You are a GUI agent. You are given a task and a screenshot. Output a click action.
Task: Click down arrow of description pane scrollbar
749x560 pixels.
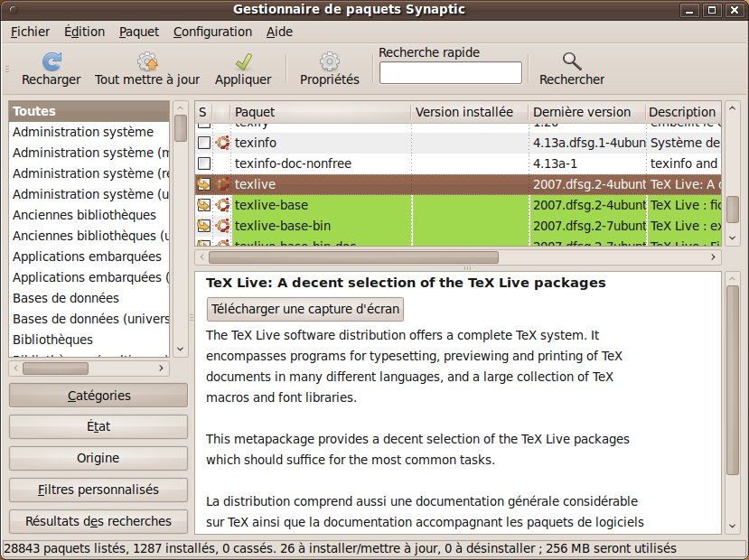pyautogui.click(x=732, y=526)
